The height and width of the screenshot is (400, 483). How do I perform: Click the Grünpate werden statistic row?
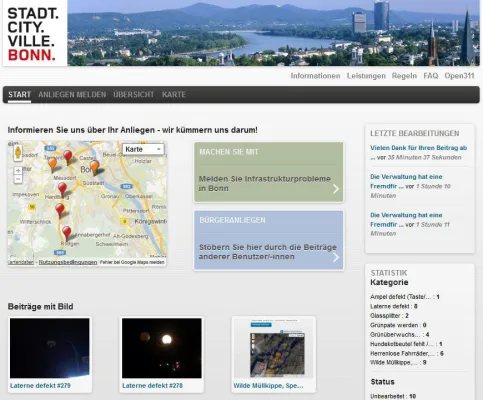pyautogui.click(x=398, y=325)
